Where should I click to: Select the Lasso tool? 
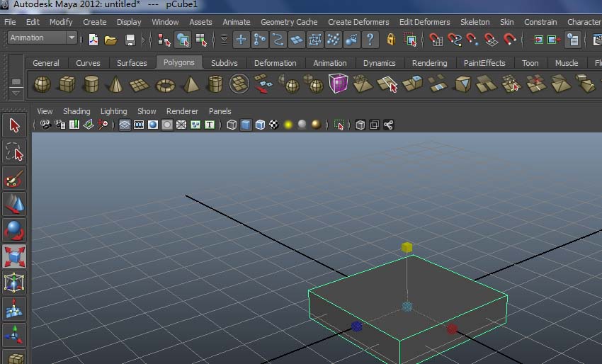(x=14, y=152)
